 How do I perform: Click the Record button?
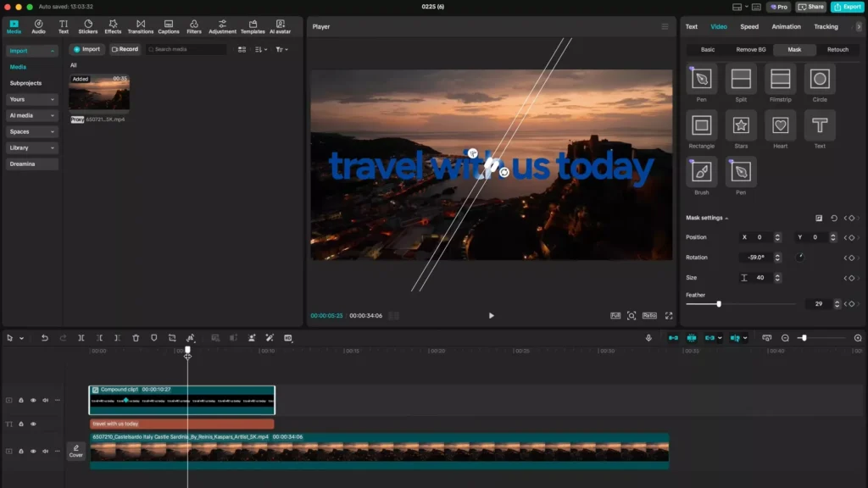click(125, 48)
